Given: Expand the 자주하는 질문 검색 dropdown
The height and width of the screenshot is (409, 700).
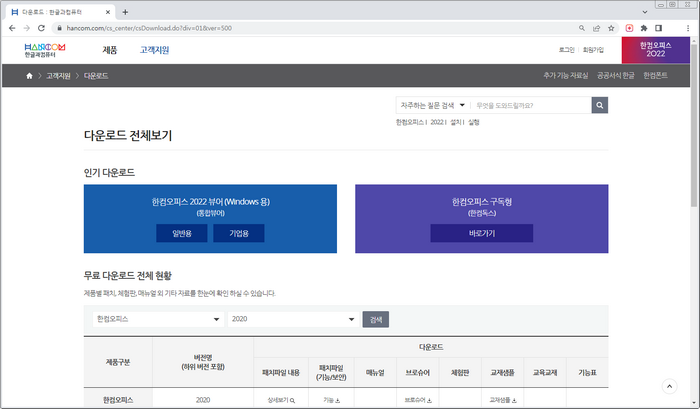Looking at the screenshot, I should tap(433, 105).
